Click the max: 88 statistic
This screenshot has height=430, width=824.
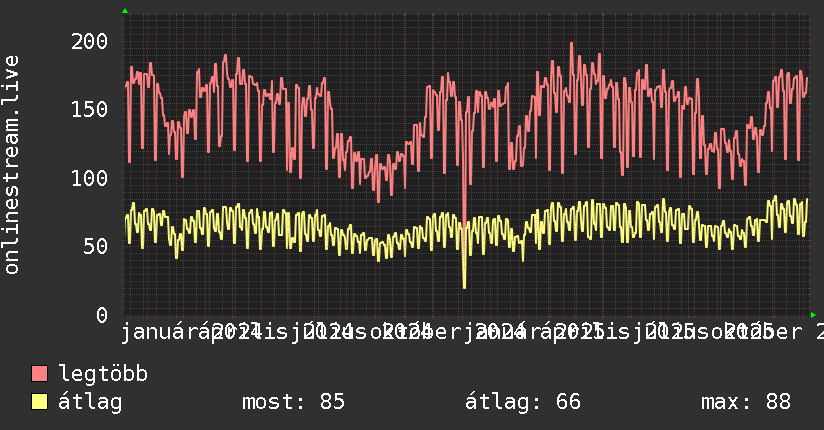[746, 402]
